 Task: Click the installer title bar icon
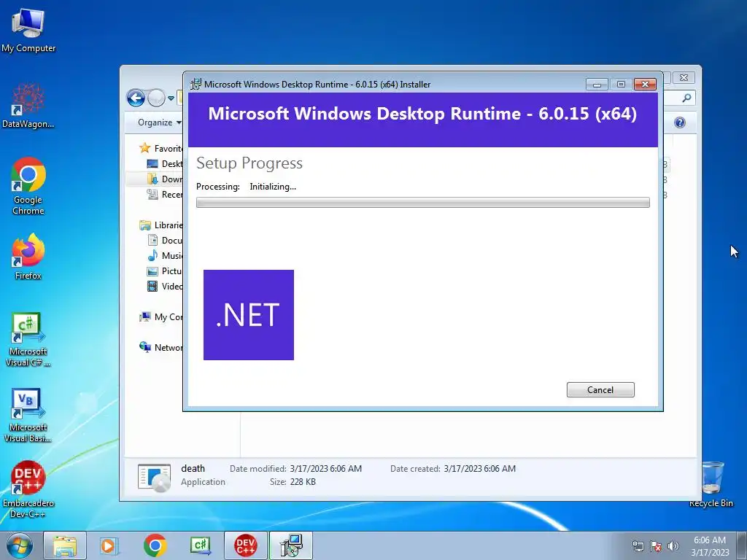tap(196, 85)
